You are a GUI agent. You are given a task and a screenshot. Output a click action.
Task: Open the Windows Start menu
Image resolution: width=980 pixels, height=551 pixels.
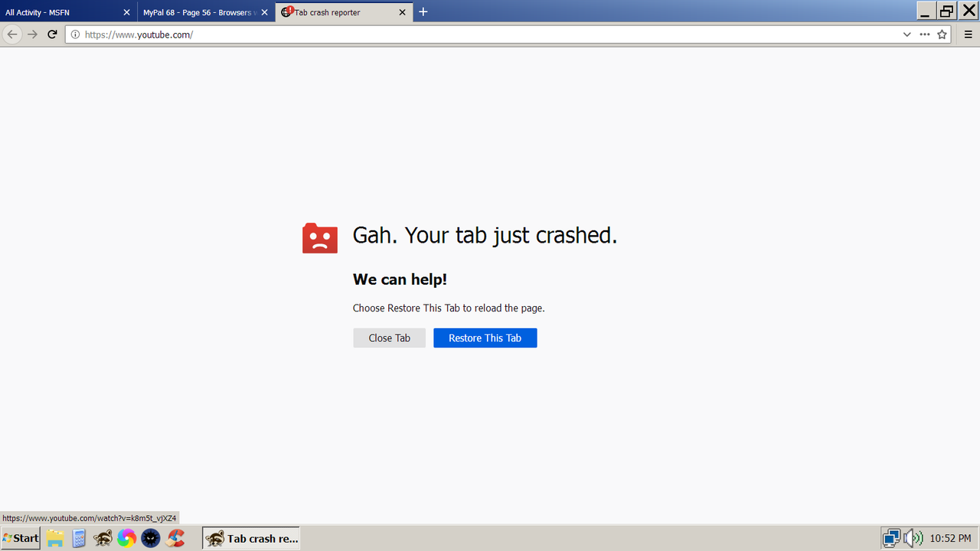pos(21,538)
